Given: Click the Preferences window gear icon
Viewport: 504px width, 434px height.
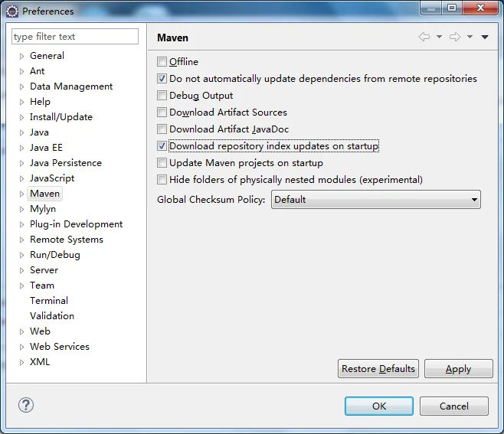Looking at the screenshot, I should click(x=12, y=11).
